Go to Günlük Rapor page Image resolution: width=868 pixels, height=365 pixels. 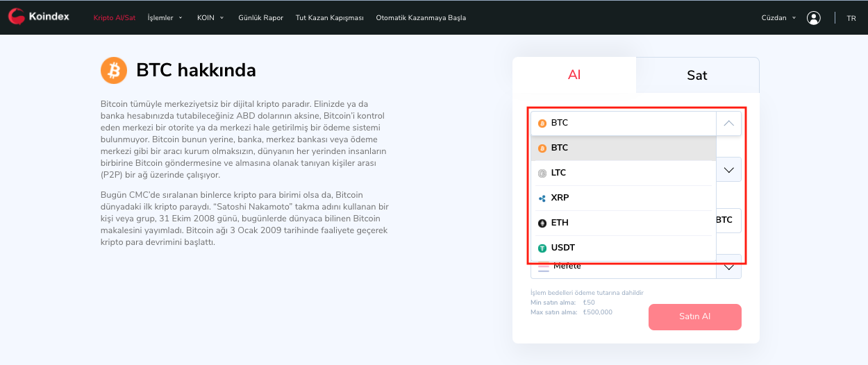pos(260,18)
